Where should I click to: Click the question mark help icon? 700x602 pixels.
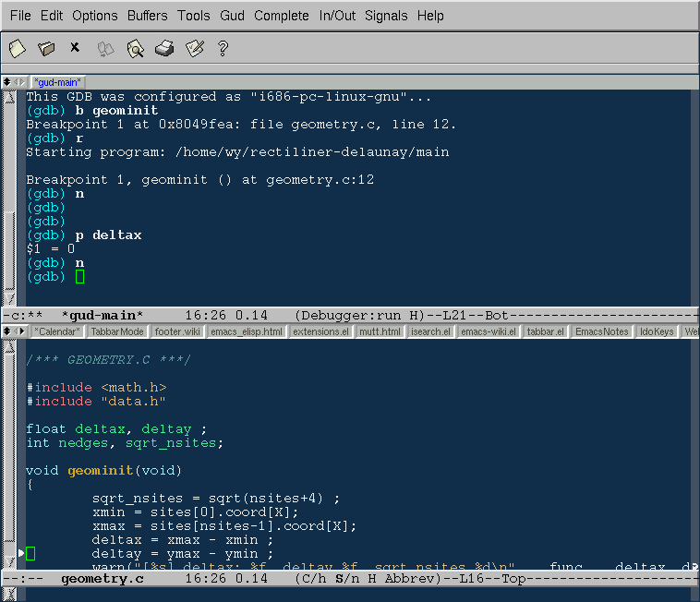pyautogui.click(x=223, y=48)
